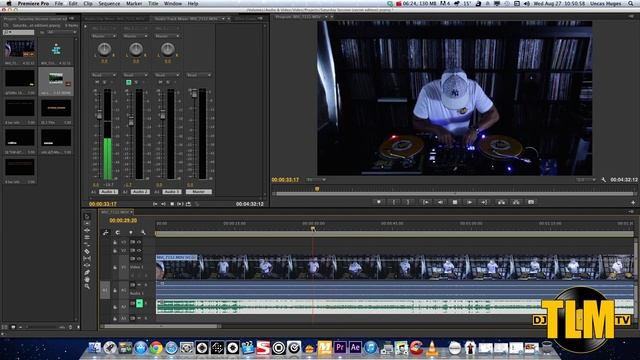Toggle mixer Mute on Audio 1 channel
Viewport: 640px width, 360px height.
click(97, 82)
